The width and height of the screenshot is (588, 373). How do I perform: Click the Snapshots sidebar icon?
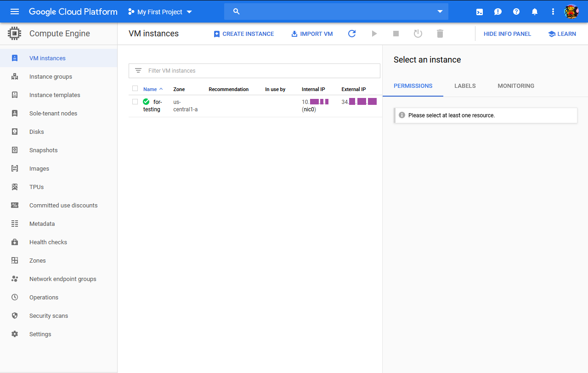point(15,150)
